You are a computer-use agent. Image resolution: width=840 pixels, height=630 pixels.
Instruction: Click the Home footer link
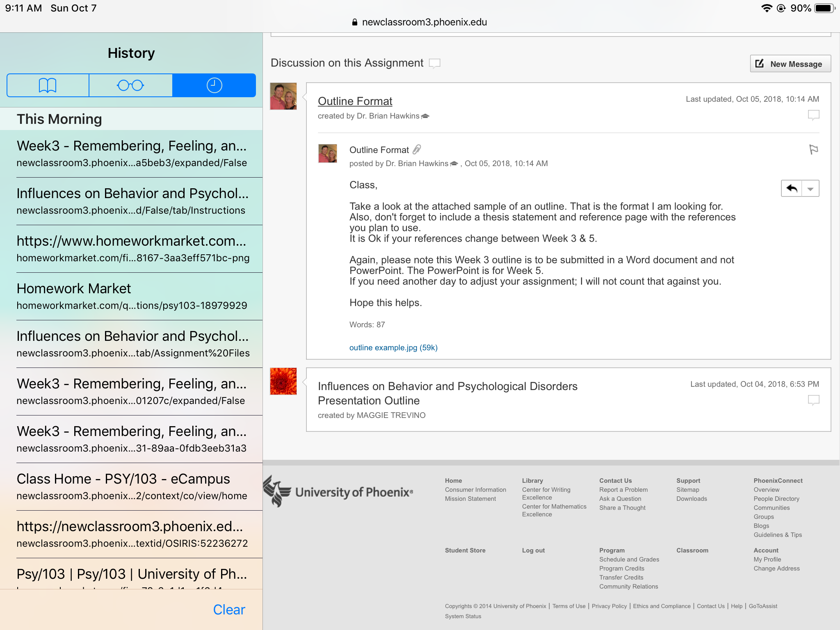pos(453,481)
